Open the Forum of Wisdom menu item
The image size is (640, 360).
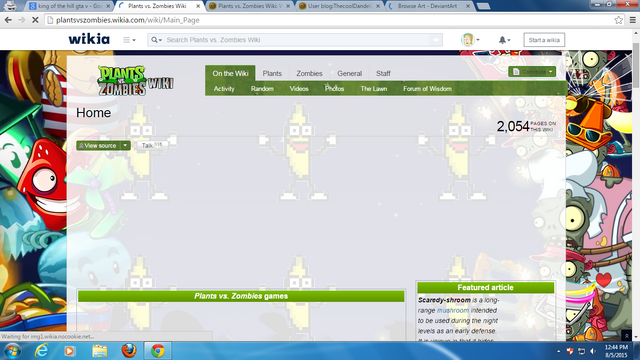(x=427, y=89)
